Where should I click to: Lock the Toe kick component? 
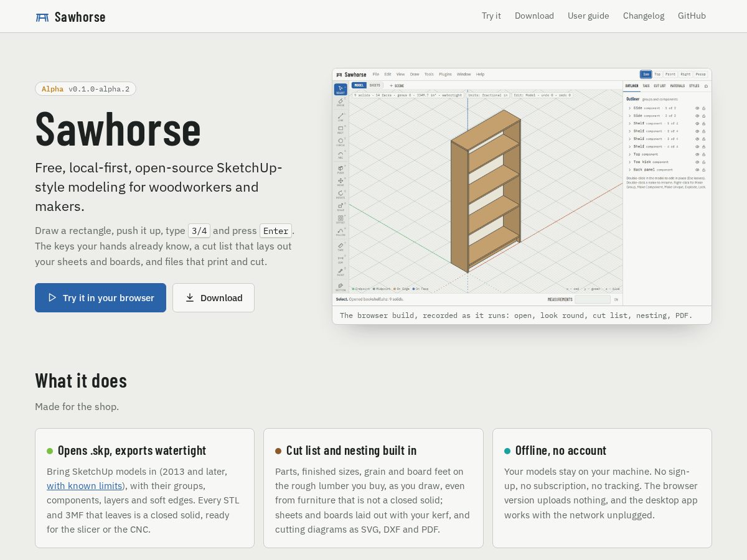tap(703, 162)
